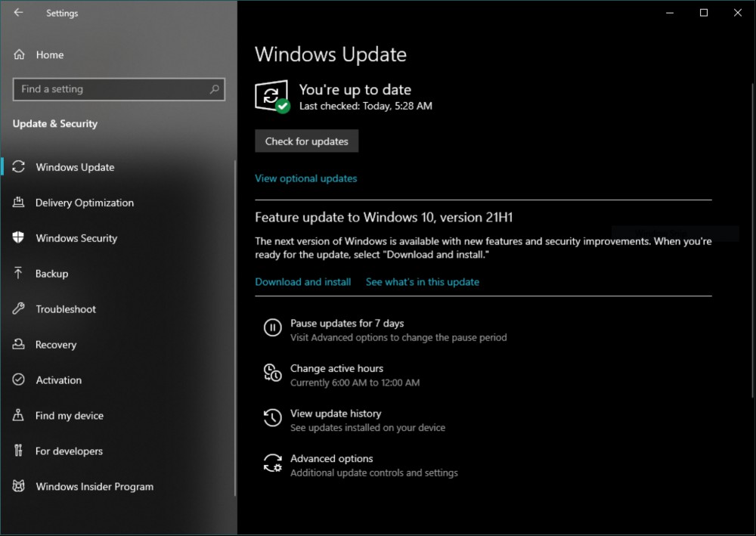Click the Windows Security shield icon
756x536 pixels.
point(18,237)
